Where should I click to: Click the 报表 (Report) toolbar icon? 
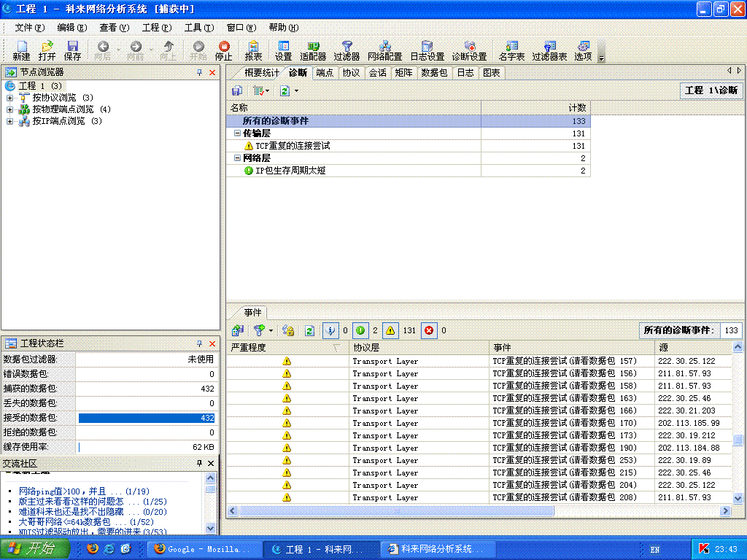tap(253, 50)
